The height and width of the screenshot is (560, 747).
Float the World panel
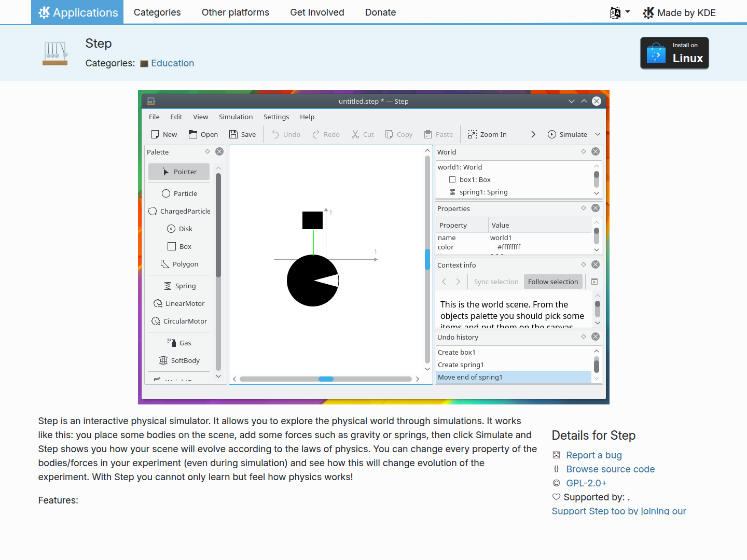point(584,151)
